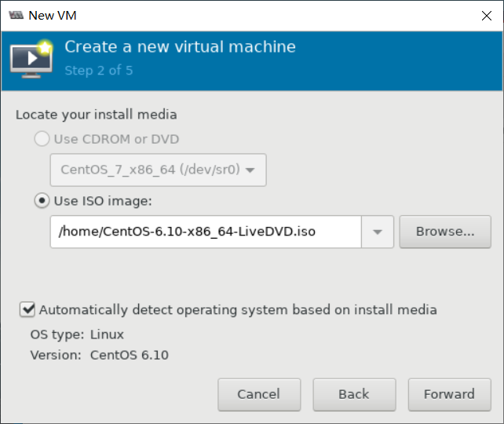
Task: Click the arrow beside CentOS_7_x86_64 (/dev/sr0)
Action: click(x=250, y=170)
